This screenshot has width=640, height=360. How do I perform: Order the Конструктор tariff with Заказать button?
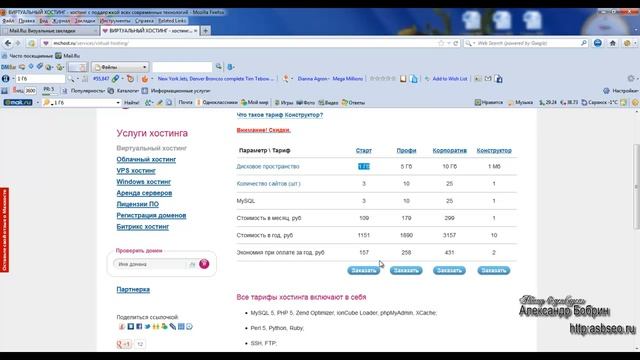pos(493,270)
